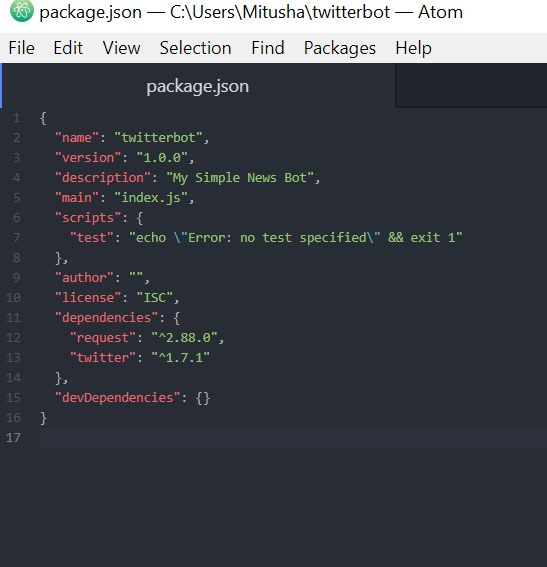
Task: Click the Atom app icon in title bar
Action: coord(22,11)
